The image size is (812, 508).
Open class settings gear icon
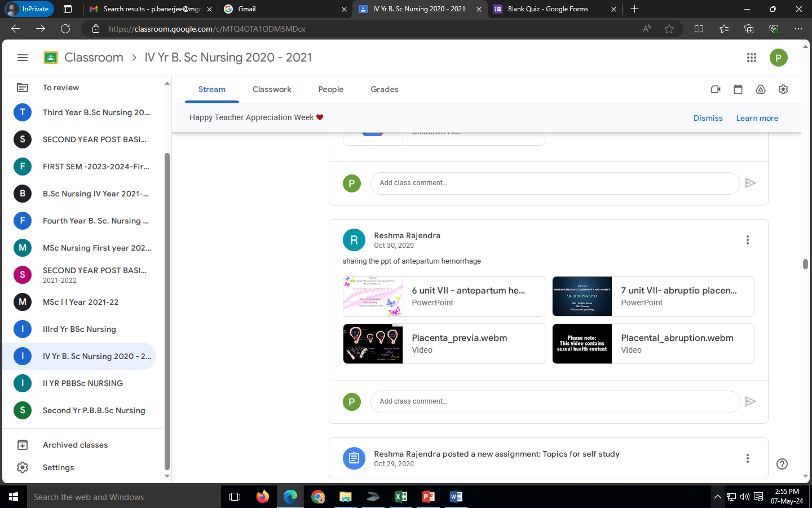(783, 89)
